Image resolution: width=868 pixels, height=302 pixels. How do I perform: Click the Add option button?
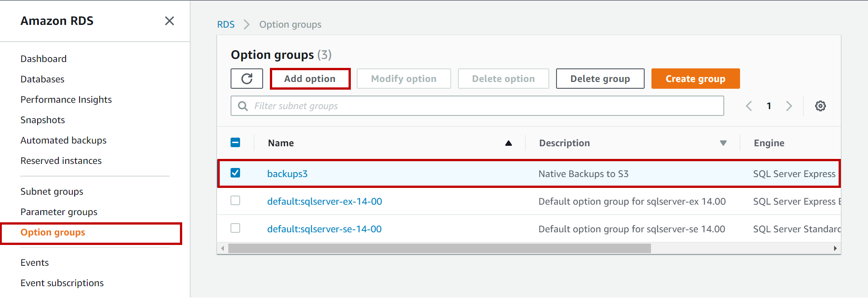(310, 79)
